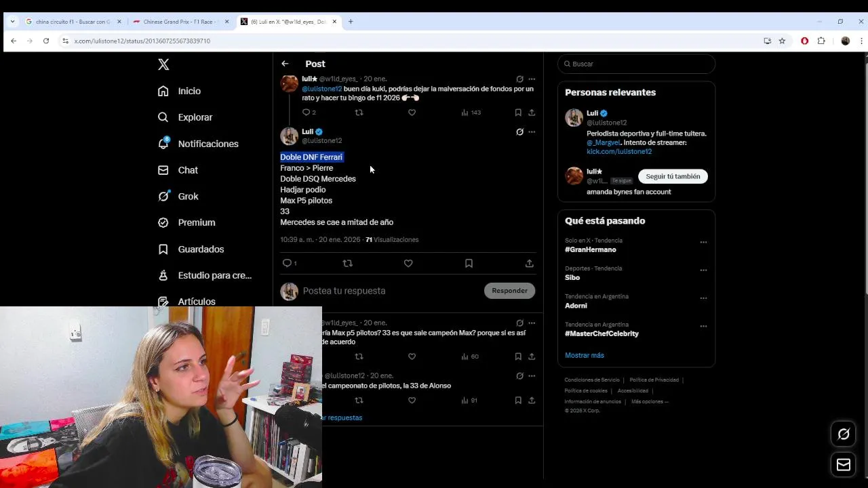Share the 'buen día kuki' tweet
Screen dimensions: 868x488
tap(532, 113)
